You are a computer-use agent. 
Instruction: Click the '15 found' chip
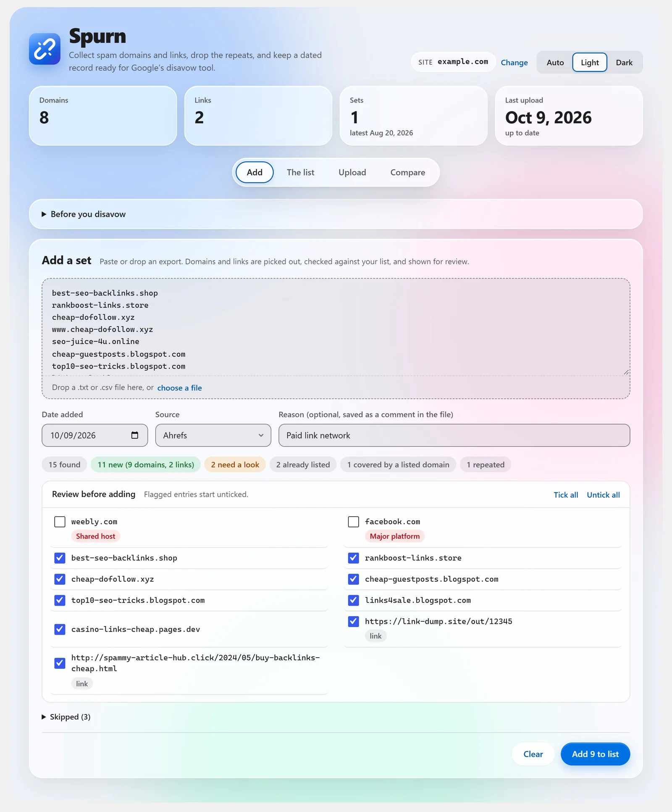64,464
